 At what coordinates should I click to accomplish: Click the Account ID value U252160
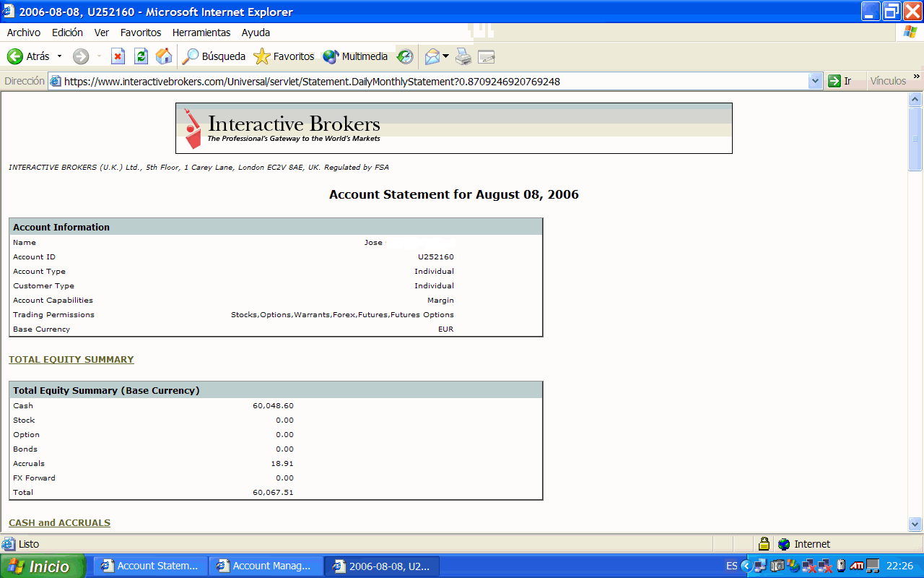tap(436, 257)
